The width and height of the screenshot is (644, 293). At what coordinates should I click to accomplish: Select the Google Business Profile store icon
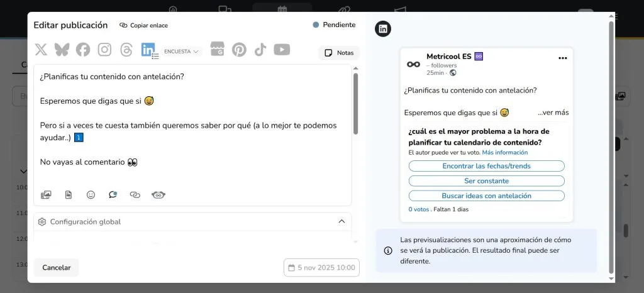(217, 49)
